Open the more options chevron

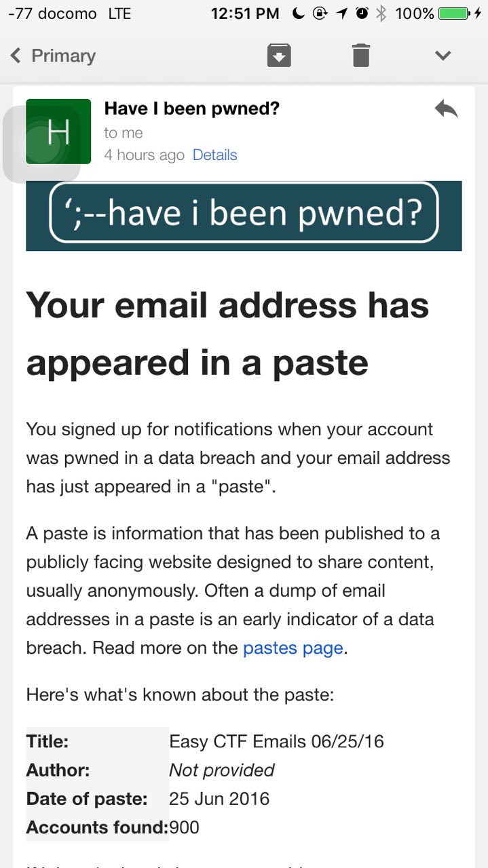[x=443, y=56]
